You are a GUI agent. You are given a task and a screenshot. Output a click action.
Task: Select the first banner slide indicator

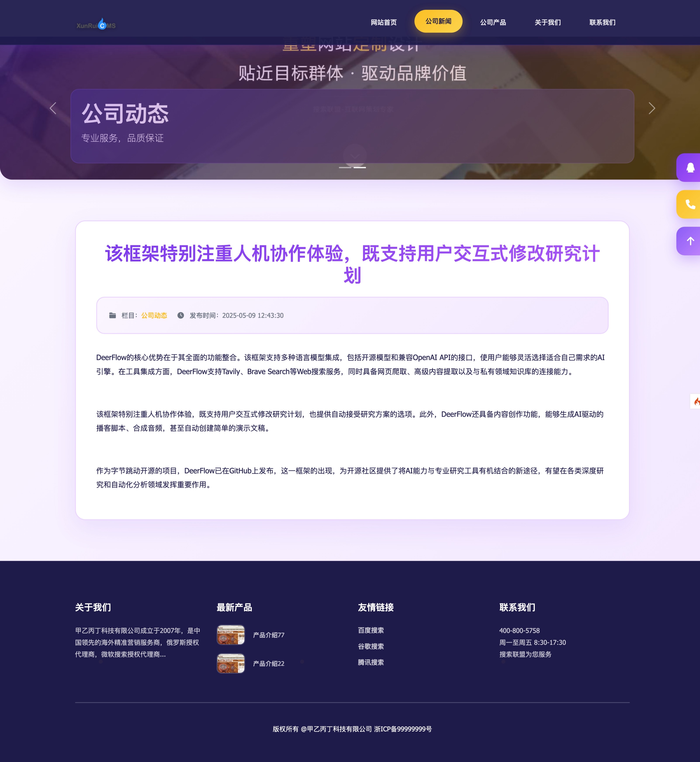tap(345, 167)
